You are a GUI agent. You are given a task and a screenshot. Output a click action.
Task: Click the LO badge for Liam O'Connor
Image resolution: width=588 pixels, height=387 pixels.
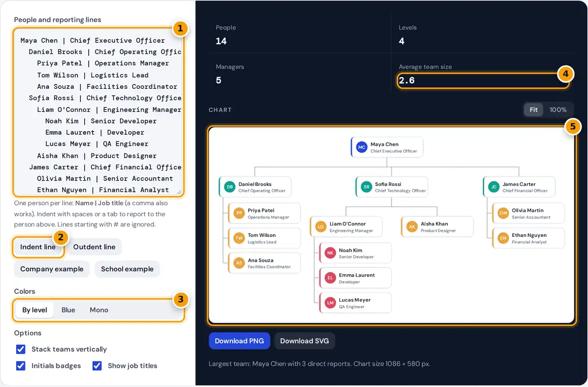click(x=320, y=227)
